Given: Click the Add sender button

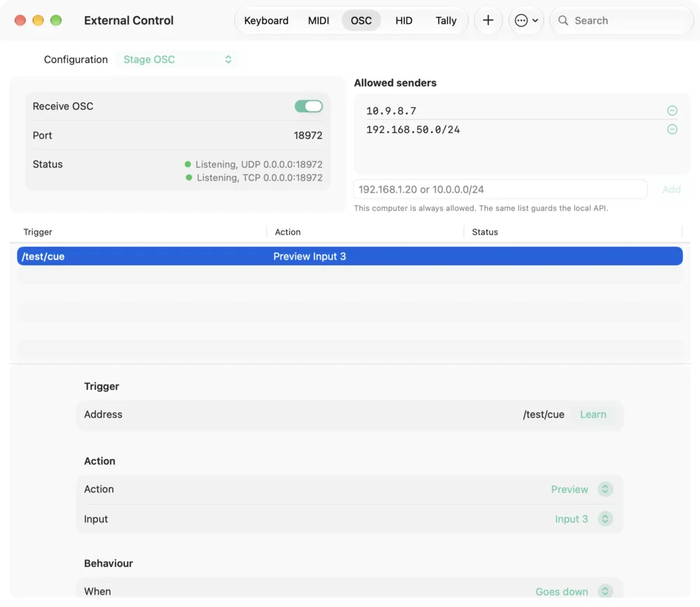Looking at the screenshot, I should click(671, 189).
